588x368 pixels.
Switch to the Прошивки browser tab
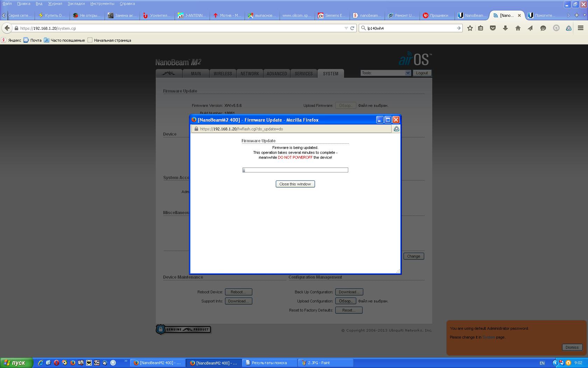(x=437, y=15)
